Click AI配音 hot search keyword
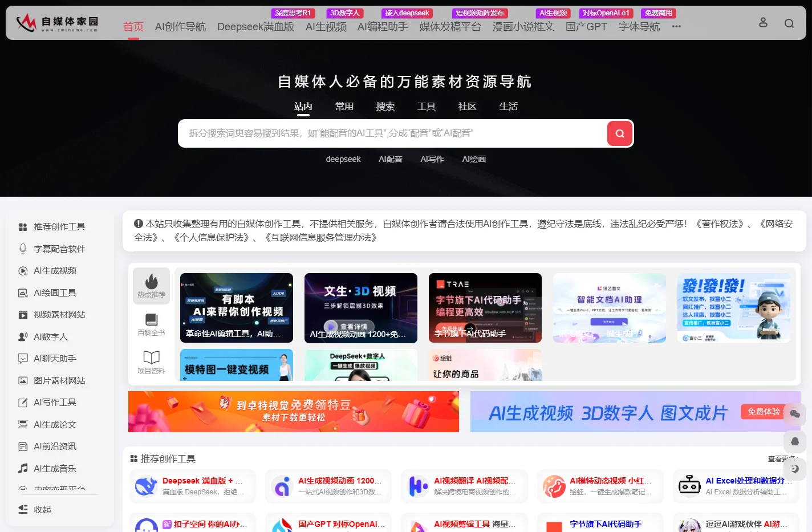The image size is (812, 532). point(391,159)
